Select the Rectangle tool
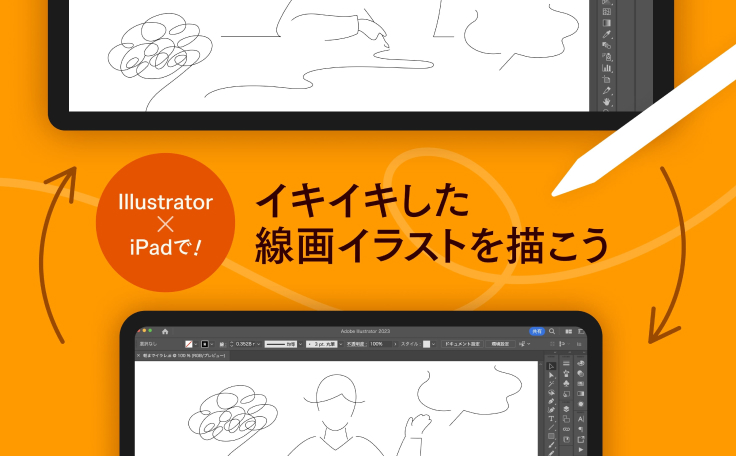This screenshot has height=456, width=736. point(552,436)
